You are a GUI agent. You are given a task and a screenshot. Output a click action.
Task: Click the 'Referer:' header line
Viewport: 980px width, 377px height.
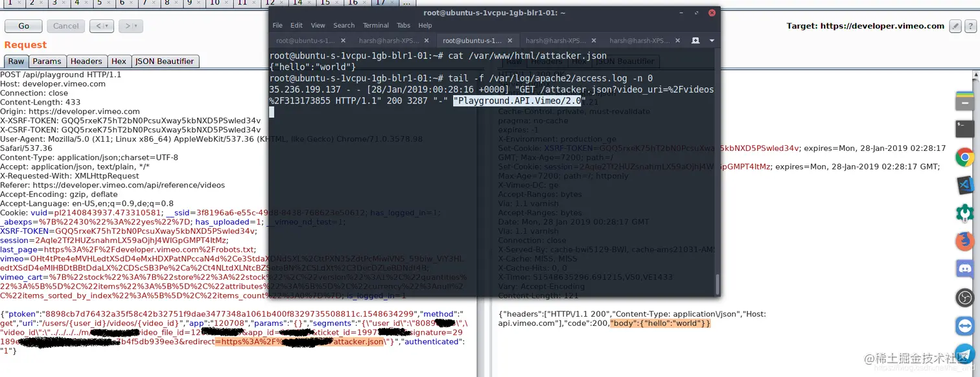click(x=113, y=185)
